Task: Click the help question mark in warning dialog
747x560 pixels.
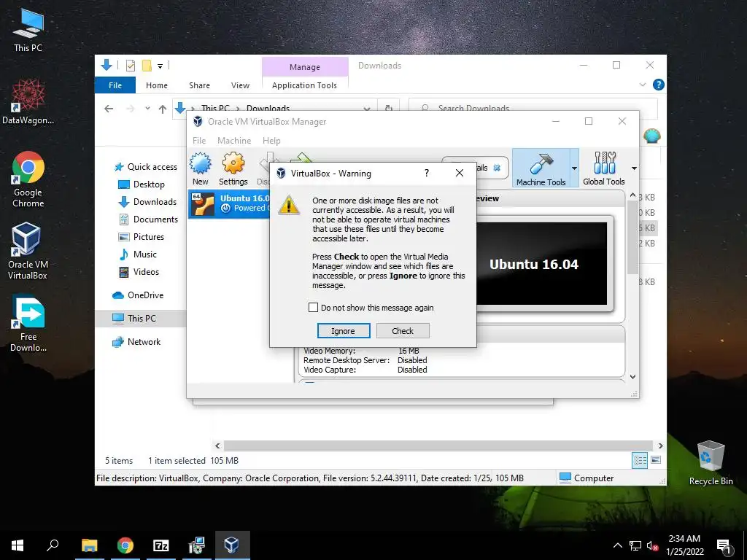Action: coord(426,173)
